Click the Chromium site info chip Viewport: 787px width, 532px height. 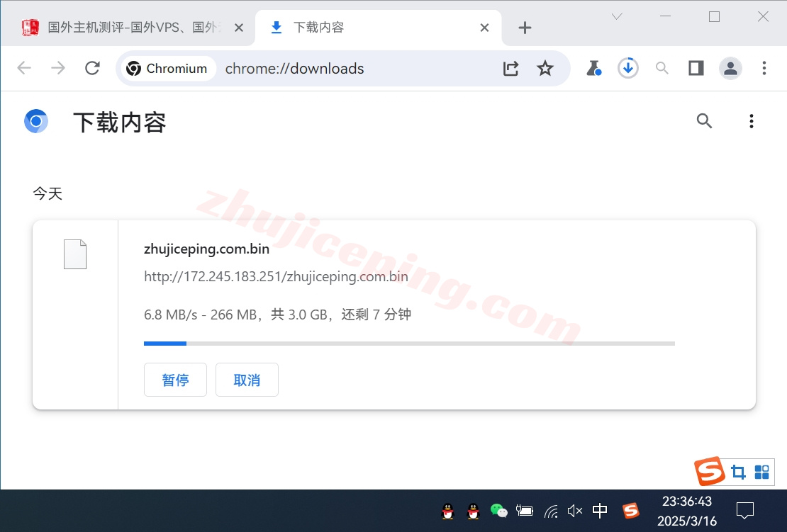(x=167, y=68)
